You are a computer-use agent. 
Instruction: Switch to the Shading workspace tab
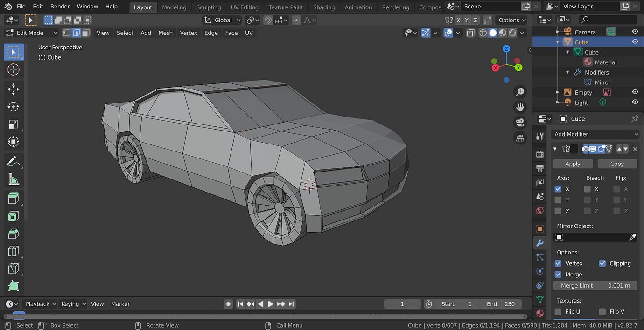pos(324,7)
